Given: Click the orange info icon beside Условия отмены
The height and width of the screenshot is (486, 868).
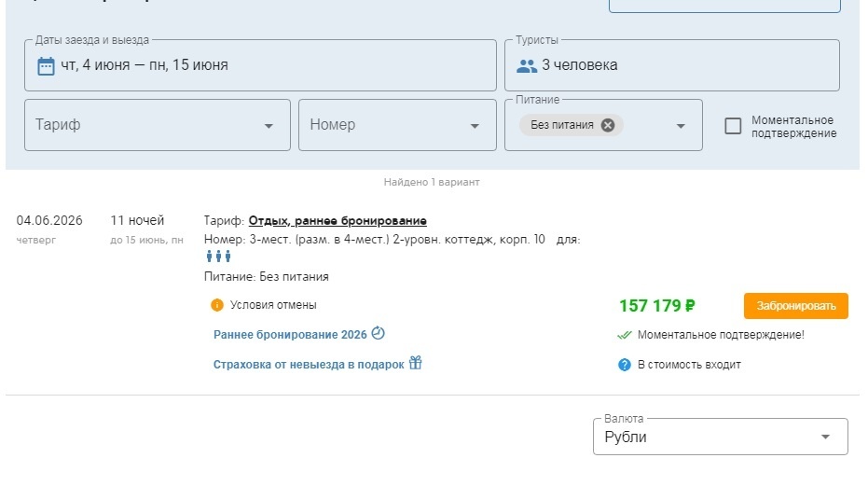Looking at the screenshot, I should click(217, 304).
